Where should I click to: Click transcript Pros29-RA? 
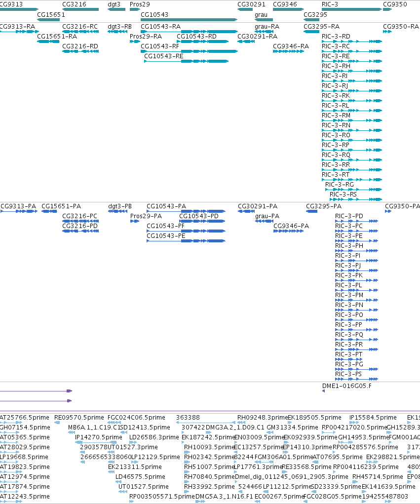click(x=146, y=37)
